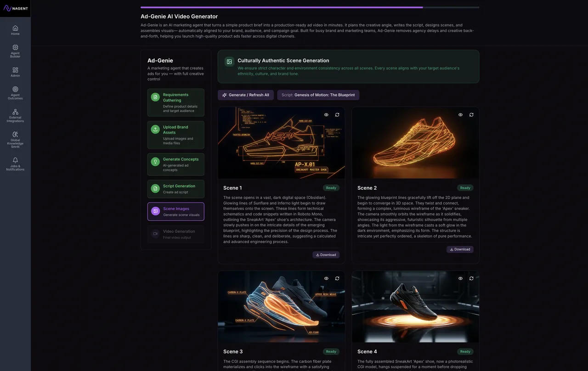This screenshot has height=371, width=588.
Task: Click the Scene 1 title text
Action: 232,188
